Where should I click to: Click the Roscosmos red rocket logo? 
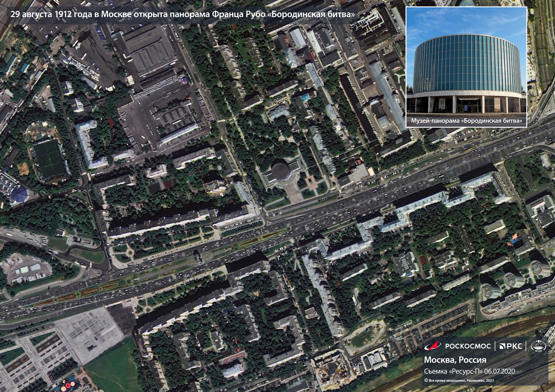[x=432, y=346]
